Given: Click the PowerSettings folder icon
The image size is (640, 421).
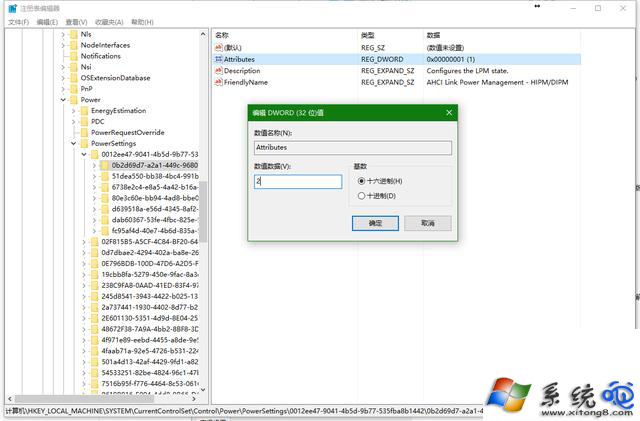Looking at the screenshot, I should point(83,143).
